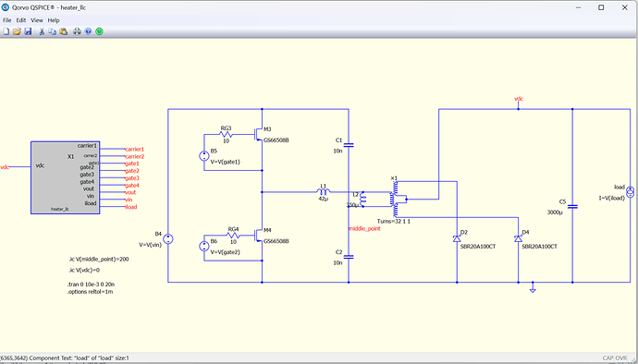
Task: Click the green Run simulation icon
Action: coord(99,31)
